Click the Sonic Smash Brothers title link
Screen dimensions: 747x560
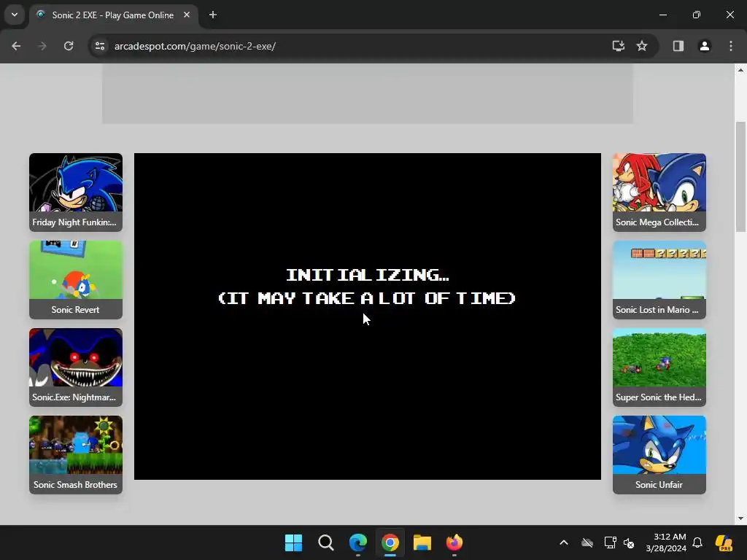coord(75,485)
